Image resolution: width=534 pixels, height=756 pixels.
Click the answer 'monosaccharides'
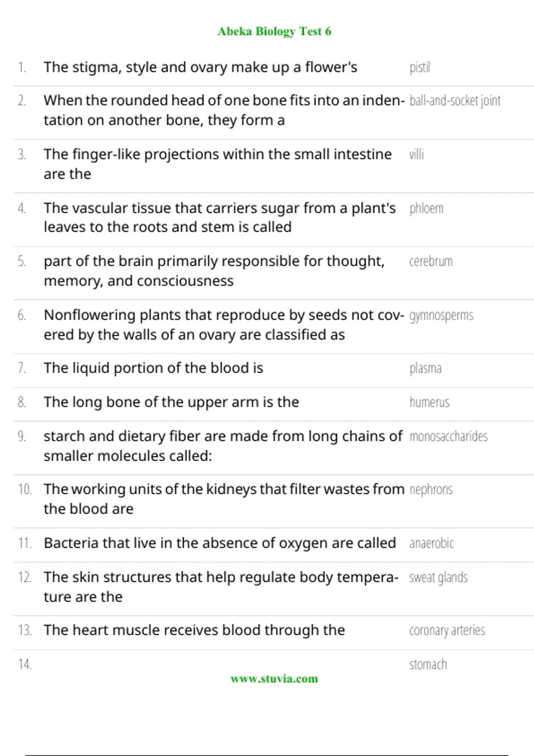(449, 436)
